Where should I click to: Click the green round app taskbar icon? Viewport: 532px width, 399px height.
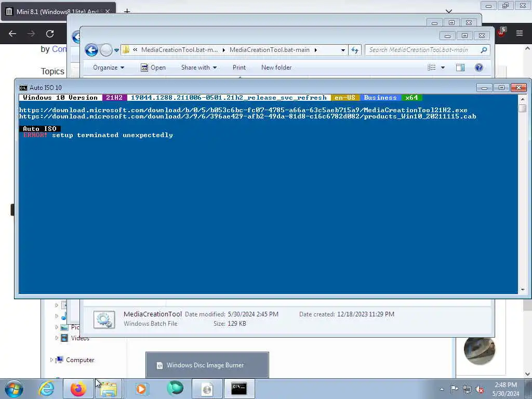(175, 389)
